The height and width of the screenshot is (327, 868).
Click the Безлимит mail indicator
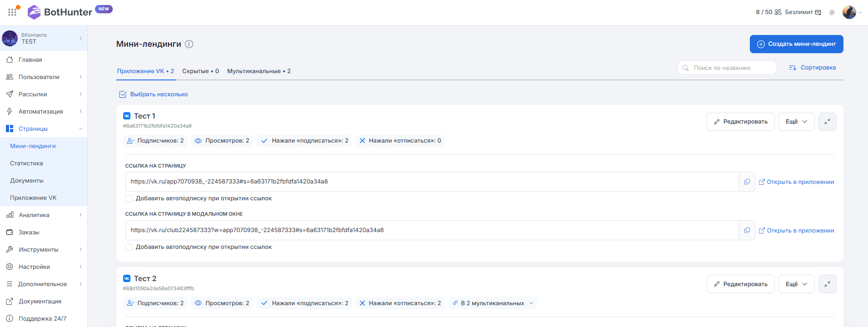click(803, 12)
